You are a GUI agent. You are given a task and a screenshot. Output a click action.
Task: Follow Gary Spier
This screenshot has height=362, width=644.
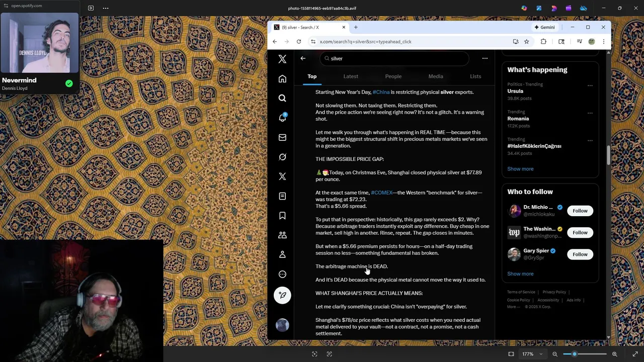point(580,254)
